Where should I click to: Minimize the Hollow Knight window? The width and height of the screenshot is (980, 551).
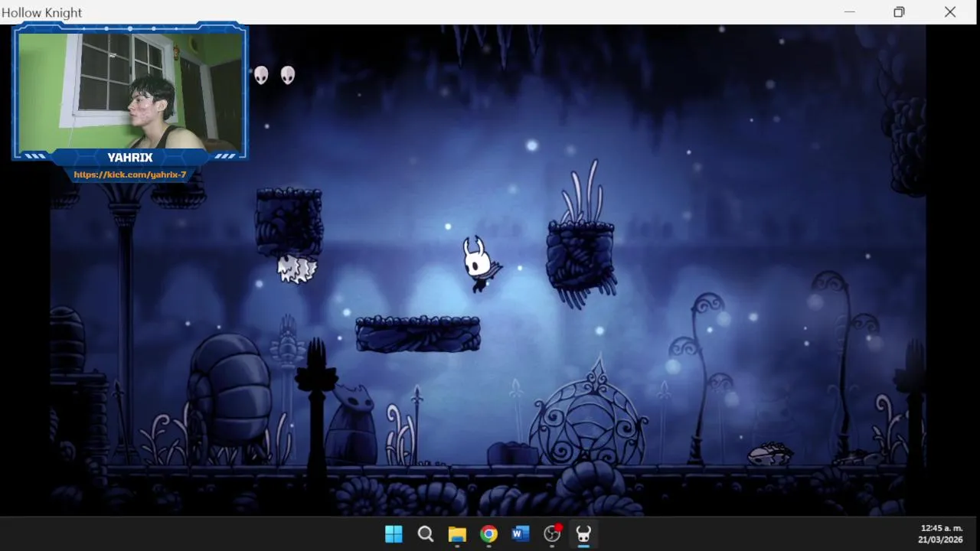pos(849,12)
